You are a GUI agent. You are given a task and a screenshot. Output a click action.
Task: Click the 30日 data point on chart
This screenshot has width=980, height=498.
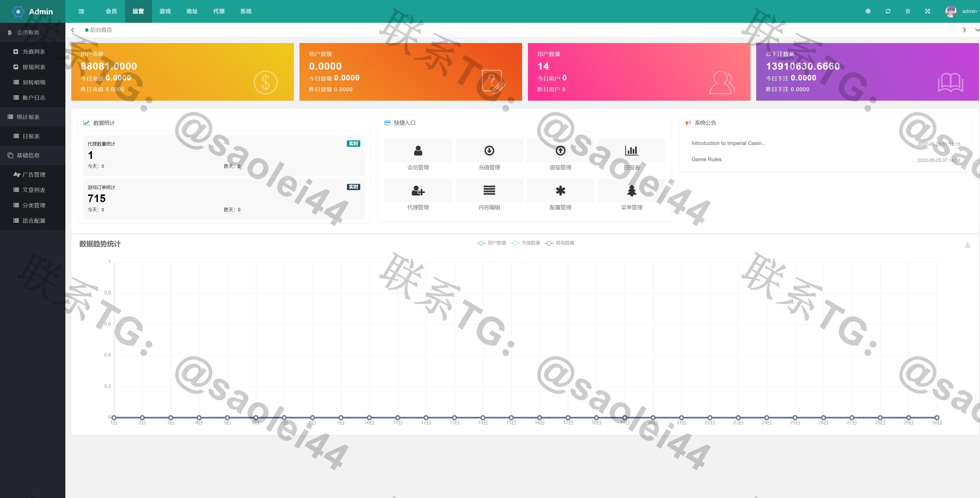tap(937, 417)
